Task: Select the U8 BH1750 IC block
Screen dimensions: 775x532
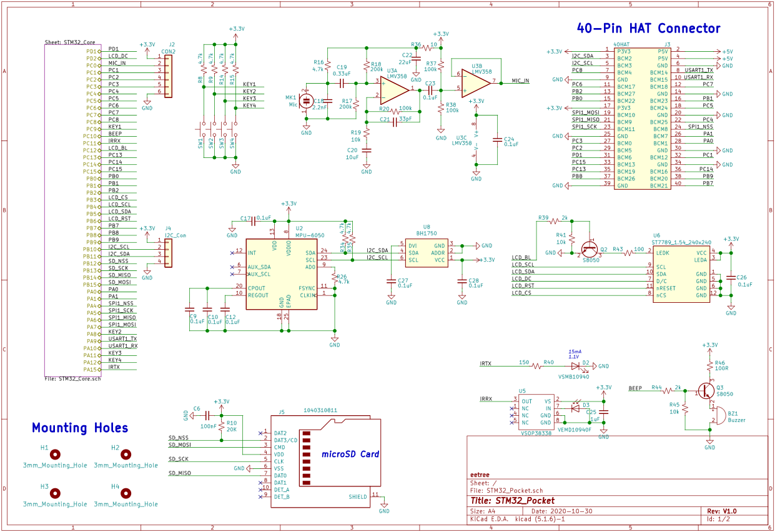Action: pos(426,253)
